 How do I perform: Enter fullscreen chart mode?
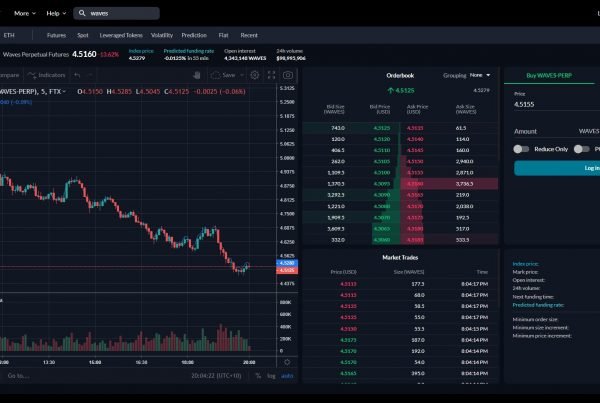point(271,75)
